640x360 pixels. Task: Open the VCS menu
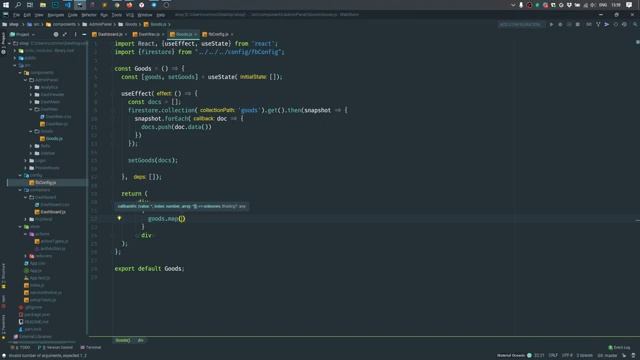point(130,15)
